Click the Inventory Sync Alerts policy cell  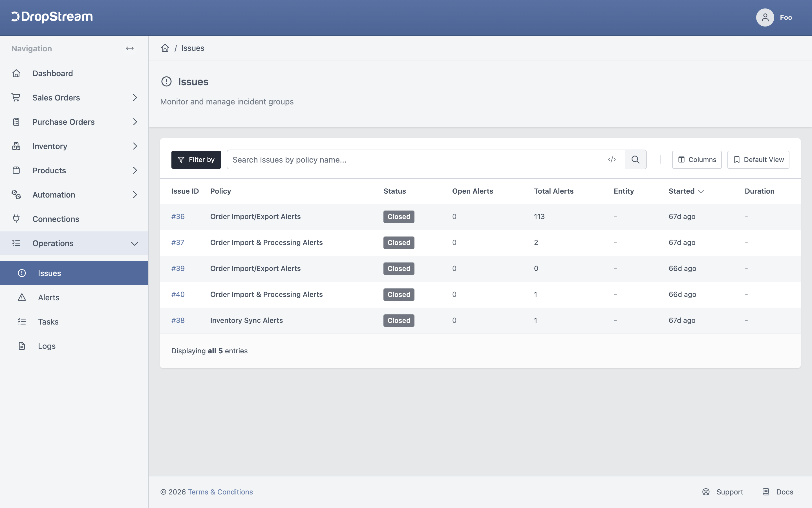246,321
